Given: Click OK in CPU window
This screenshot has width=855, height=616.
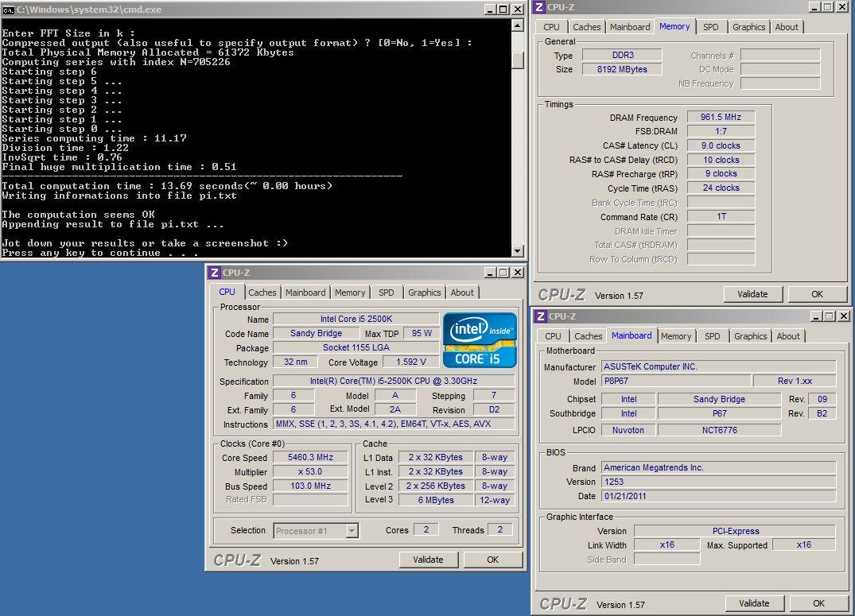Looking at the screenshot, I should (x=493, y=560).
